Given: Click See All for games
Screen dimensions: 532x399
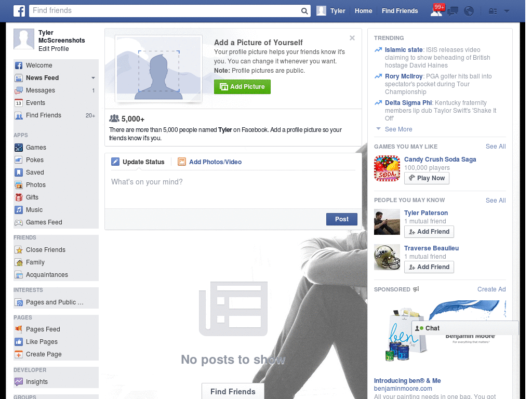Looking at the screenshot, I should [495, 147].
